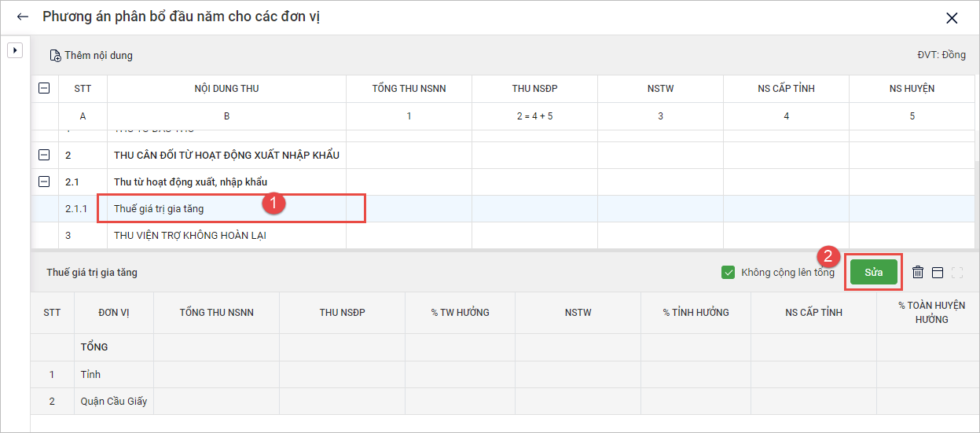The width and height of the screenshot is (980, 433).
Task: Click the % TW HƯỞNG column header
Action: tap(460, 313)
